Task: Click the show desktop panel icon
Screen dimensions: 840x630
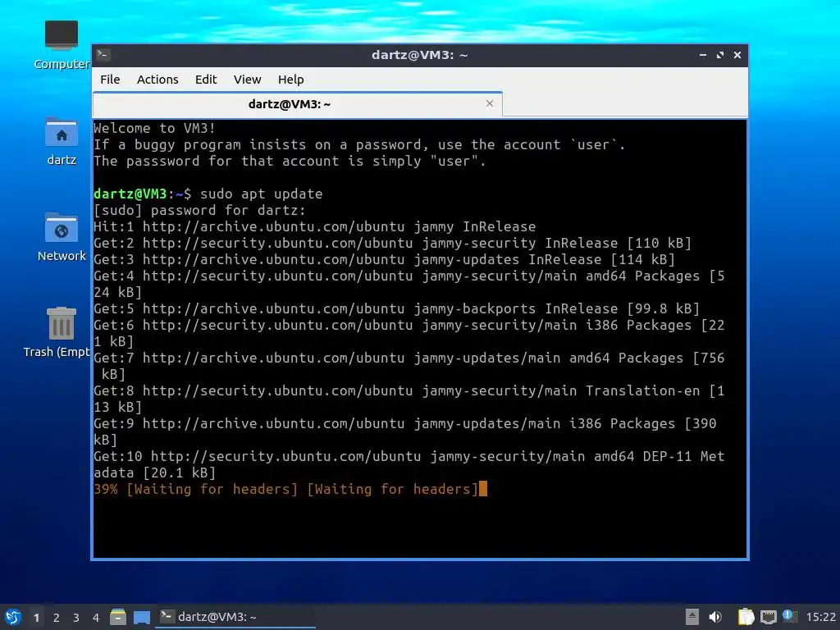Action: (141, 618)
